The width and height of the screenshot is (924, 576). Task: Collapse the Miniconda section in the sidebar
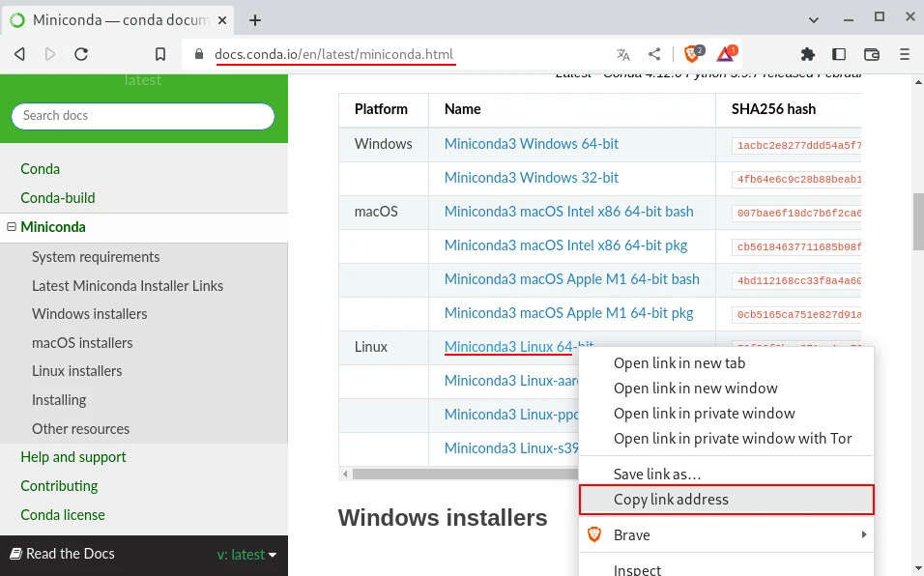point(10,226)
